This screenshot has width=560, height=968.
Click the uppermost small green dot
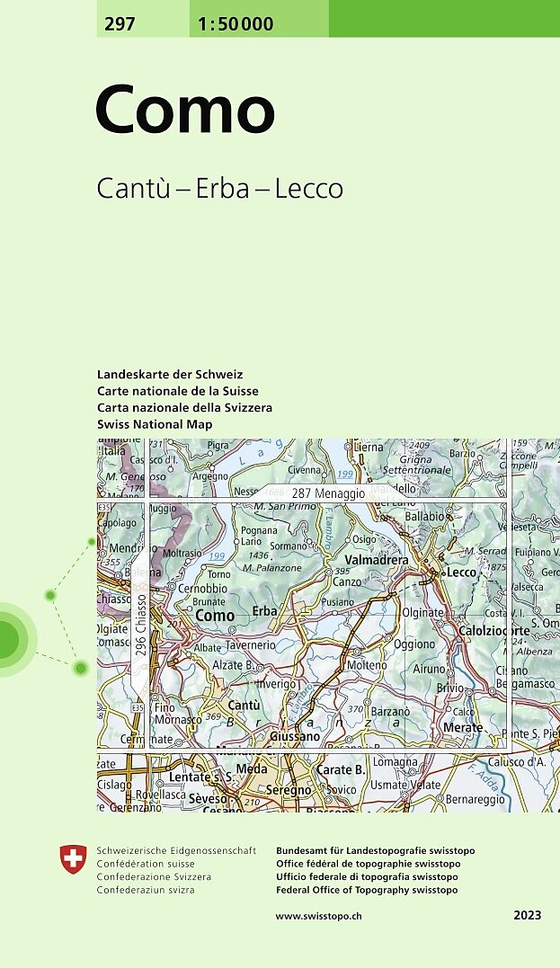91,542
